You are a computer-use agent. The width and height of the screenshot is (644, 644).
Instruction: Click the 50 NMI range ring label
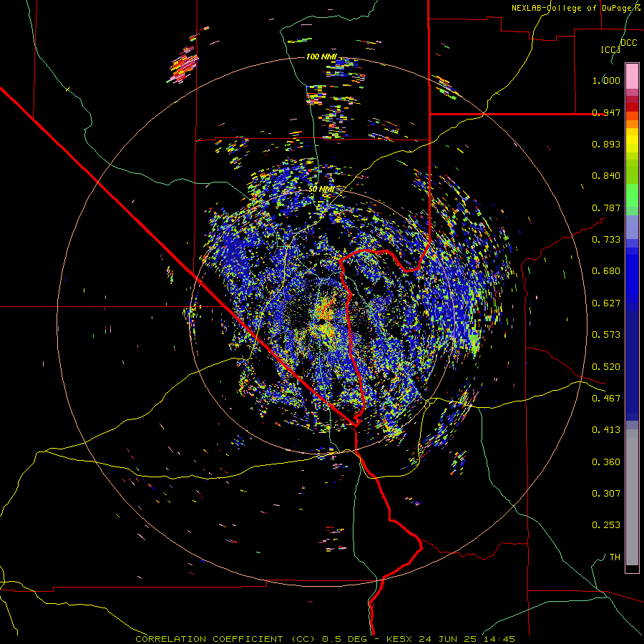[x=321, y=189]
